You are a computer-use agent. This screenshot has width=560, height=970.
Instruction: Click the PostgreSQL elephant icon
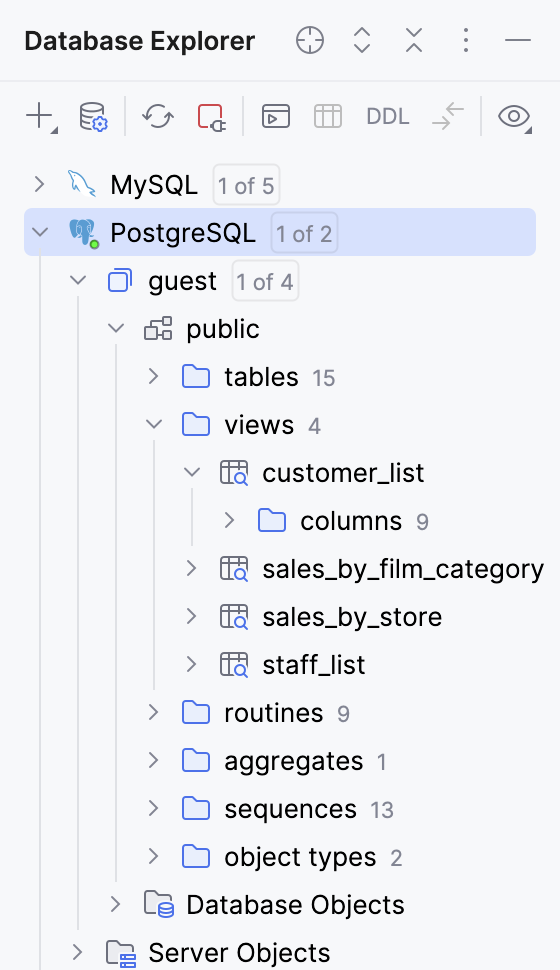pos(84,233)
